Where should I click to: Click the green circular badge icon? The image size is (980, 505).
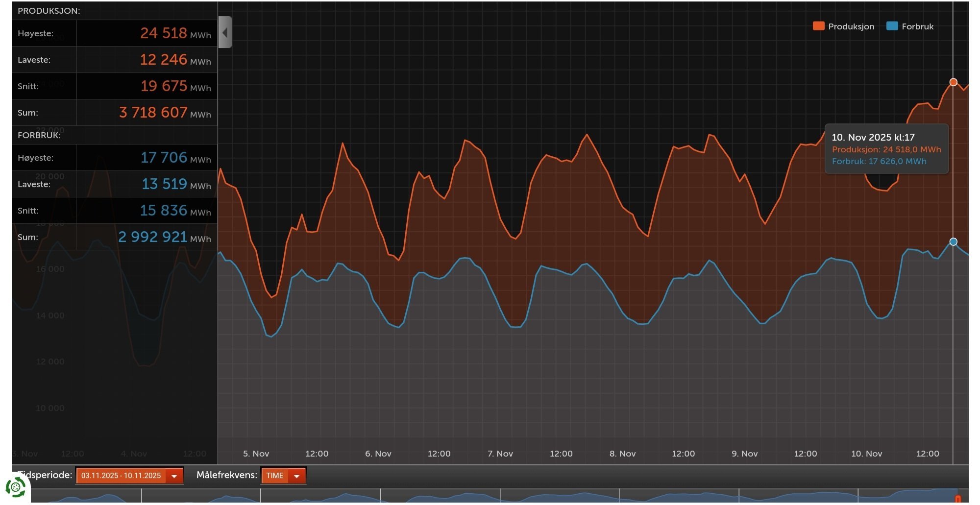(16, 487)
